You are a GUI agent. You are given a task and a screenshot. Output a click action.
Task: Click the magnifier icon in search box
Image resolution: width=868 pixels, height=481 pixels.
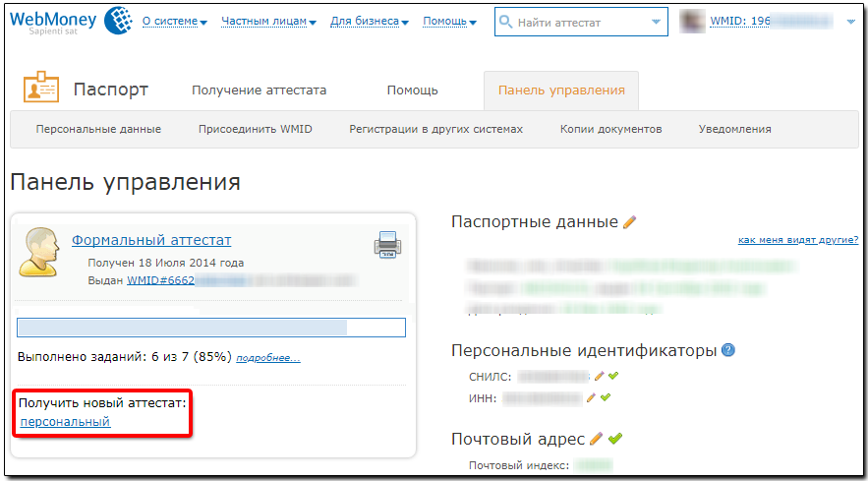click(505, 22)
